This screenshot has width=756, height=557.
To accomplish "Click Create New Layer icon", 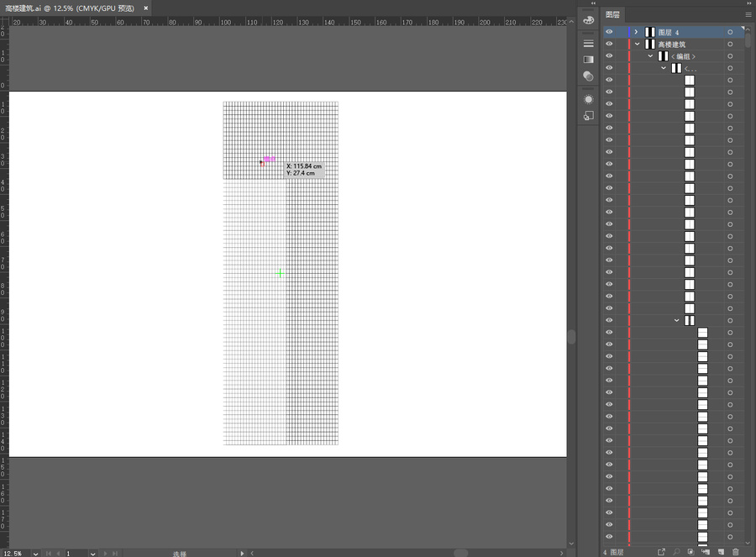I will pos(721,552).
